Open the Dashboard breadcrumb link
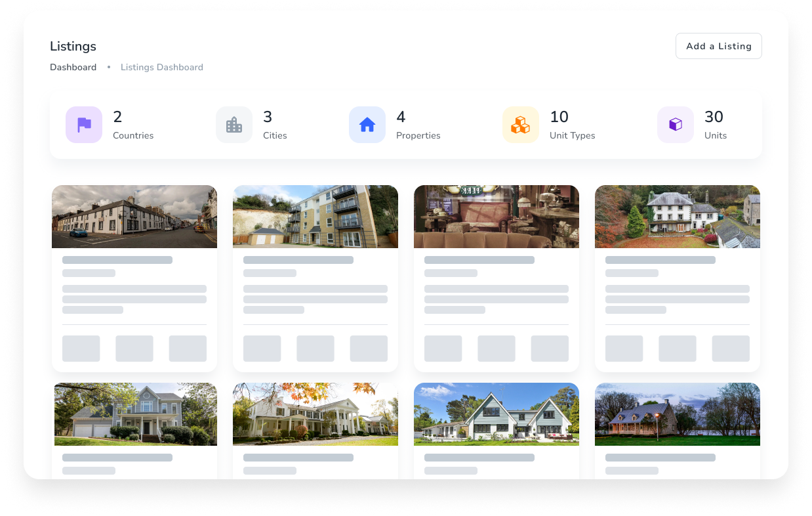The height and width of the screenshot is (516, 812). 73,67
